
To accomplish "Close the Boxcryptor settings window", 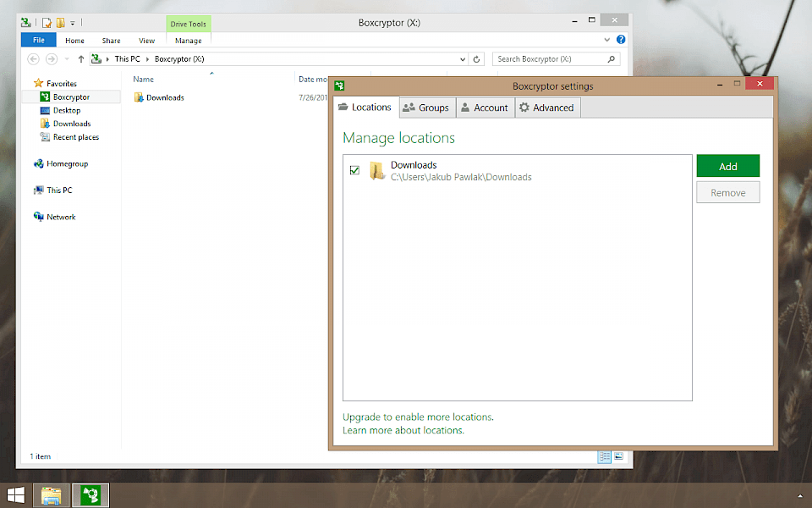I will click(760, 84).
